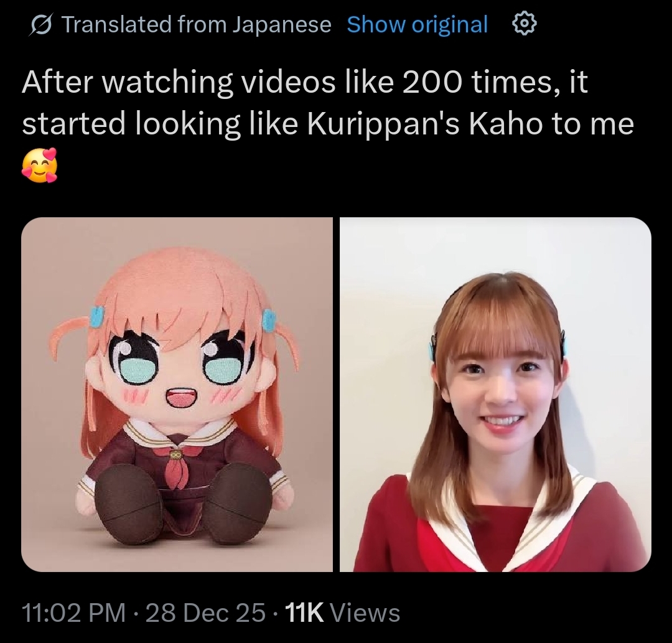Open the photo of woman in red uniform
The width and height of the screenshot is (672, 643).
pyautogui.click(x=495, y=395)
